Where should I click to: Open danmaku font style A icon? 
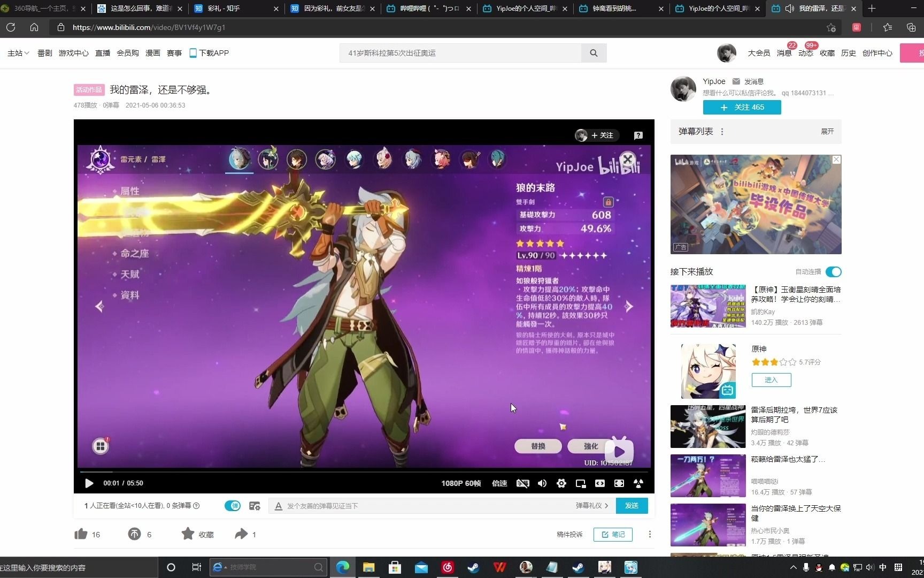(278, 506)
